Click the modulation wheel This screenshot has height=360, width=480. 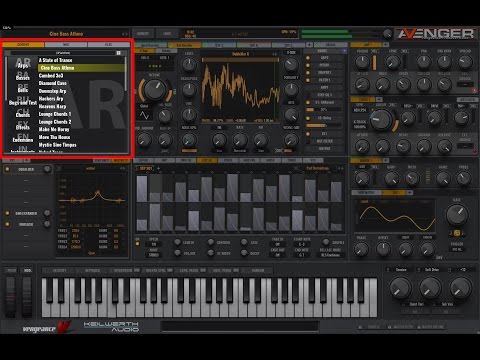click(x=27, y=296)
